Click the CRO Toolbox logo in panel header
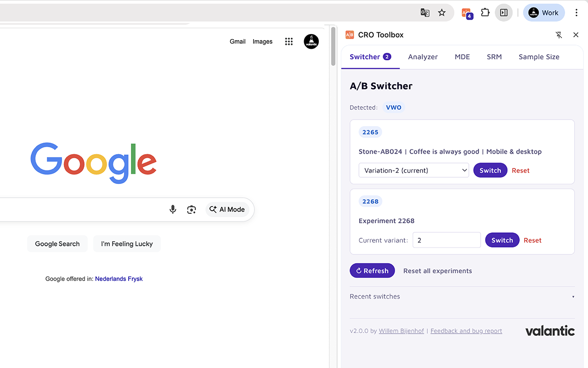 (350, 35)
